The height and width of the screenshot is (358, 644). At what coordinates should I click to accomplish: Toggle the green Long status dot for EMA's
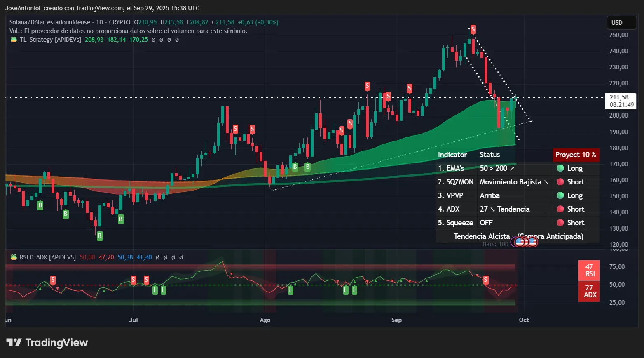coord(560,168)
